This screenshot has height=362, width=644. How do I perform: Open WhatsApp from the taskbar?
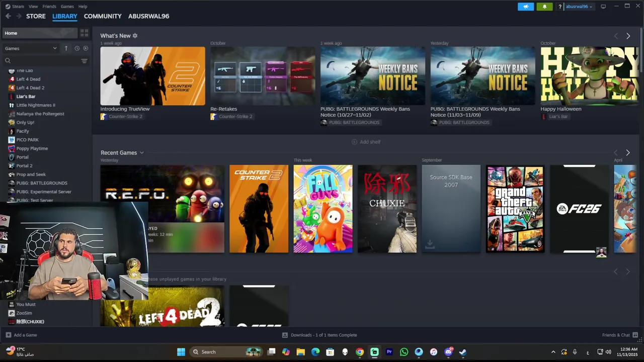pos(404,352)
